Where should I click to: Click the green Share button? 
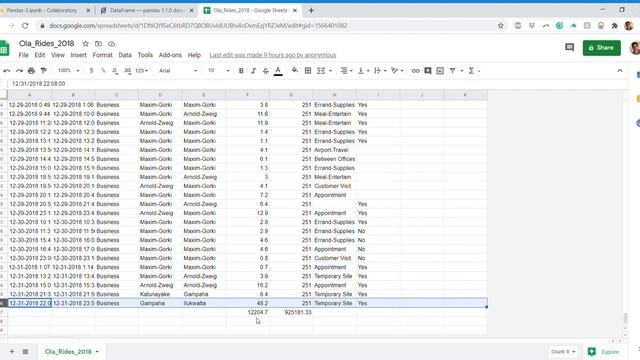(x=602, y=48)
